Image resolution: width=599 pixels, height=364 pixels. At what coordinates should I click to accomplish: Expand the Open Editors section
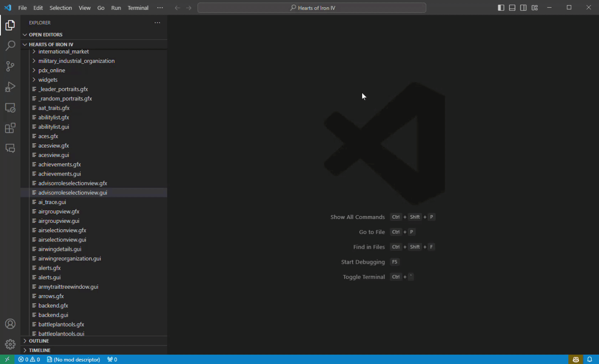(94, 34)
